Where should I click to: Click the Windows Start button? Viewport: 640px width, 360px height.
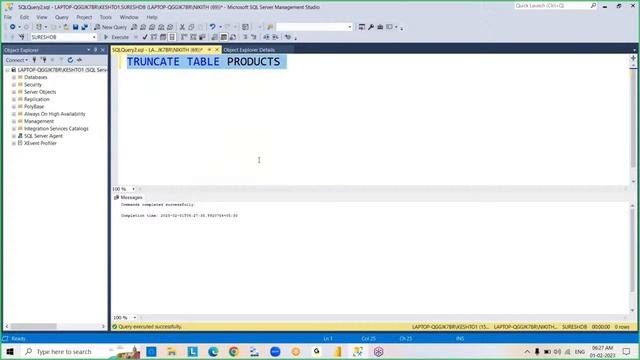[x=10, y=351]
